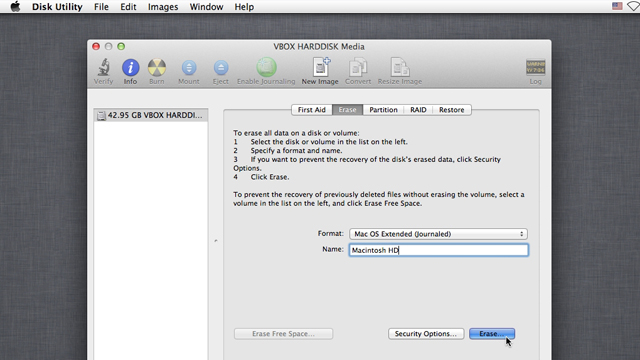Screen dimensions: 640x360
Task: Click the sidebar divider handle
Action: [216, 241]
